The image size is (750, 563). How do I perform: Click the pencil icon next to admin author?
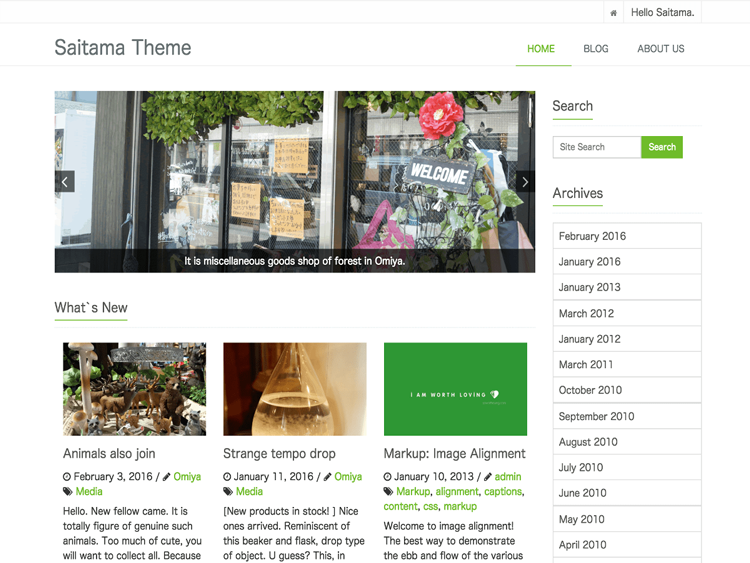pyautogui.click(x=488, y=476)
